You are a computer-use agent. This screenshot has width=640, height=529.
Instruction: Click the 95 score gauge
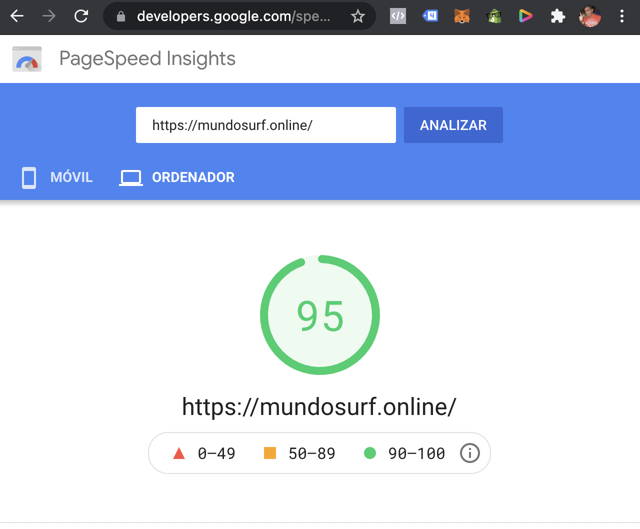coord(320,315)
